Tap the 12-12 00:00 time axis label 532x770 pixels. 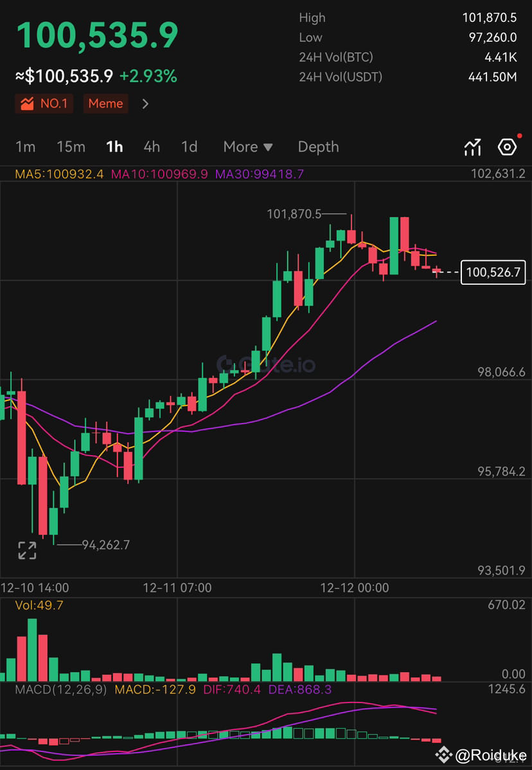[x=354, y=588]
